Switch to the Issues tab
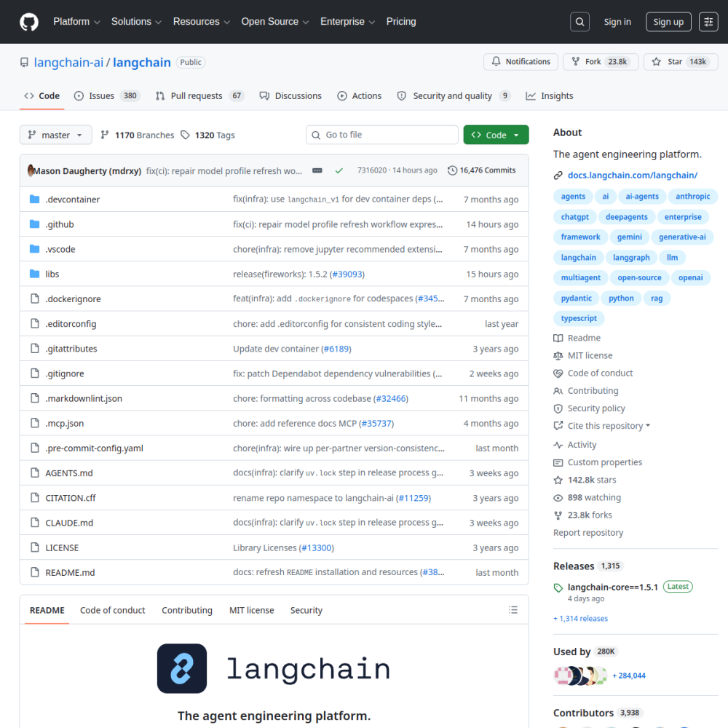This screenshot has height=728, width=728. click(107, 95)
